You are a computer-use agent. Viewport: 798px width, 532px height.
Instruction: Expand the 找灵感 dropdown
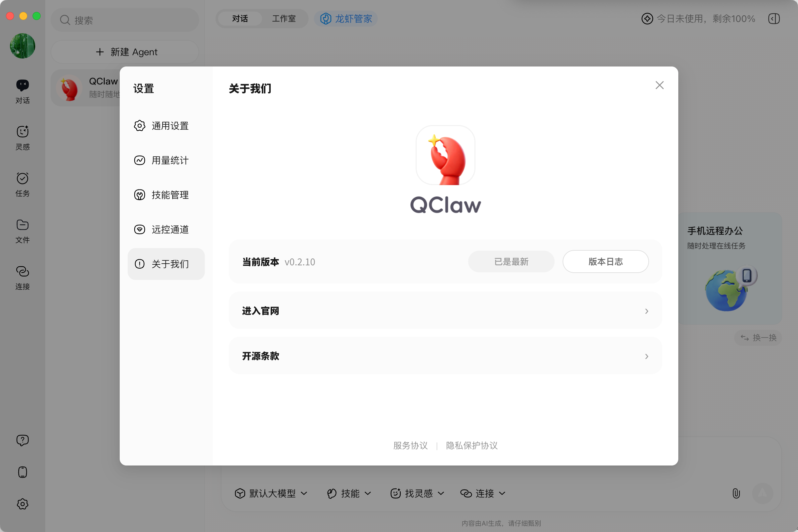pyautogui.click(x=417, y=493)
